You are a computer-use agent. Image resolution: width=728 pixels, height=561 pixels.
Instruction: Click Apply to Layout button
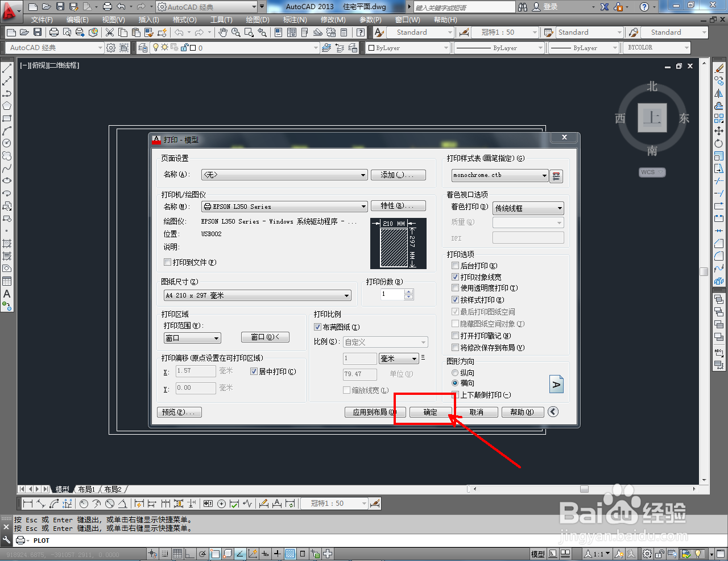(x=375, y=412)
